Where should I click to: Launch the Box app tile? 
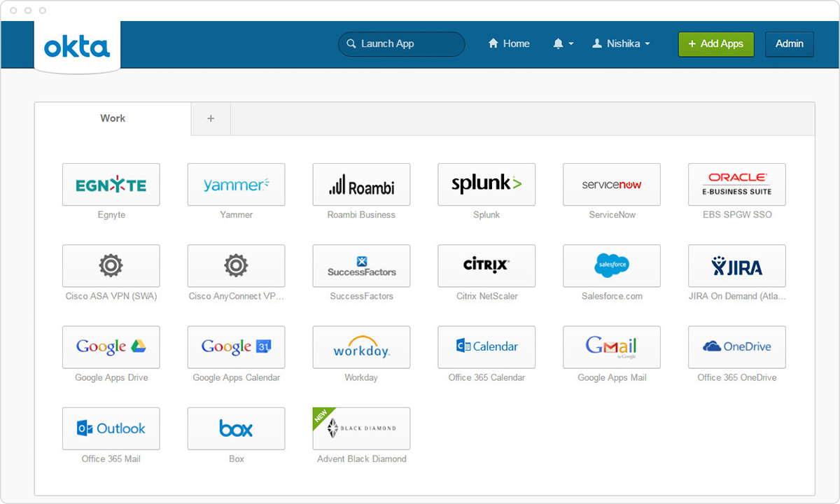click(x=236, y=428)
